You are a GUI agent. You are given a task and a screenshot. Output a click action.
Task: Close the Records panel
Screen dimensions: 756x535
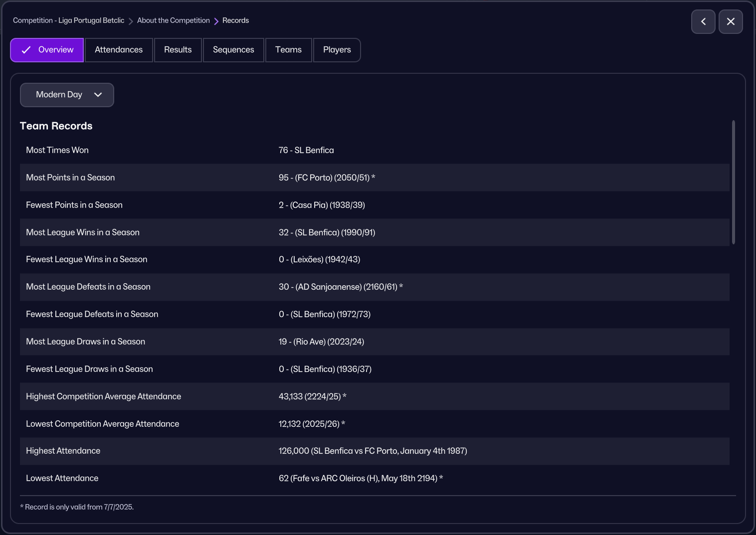pos(731,21)
